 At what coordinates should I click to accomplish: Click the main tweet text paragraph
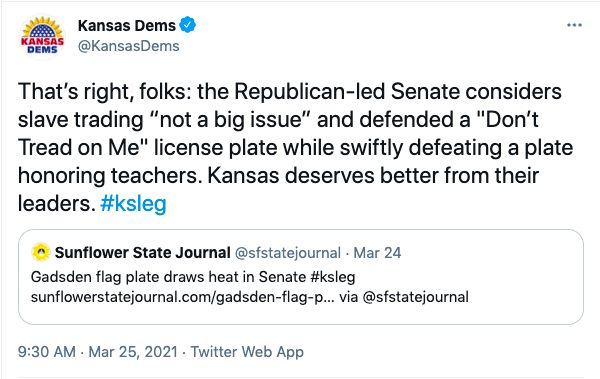click(x=295, y=147)
